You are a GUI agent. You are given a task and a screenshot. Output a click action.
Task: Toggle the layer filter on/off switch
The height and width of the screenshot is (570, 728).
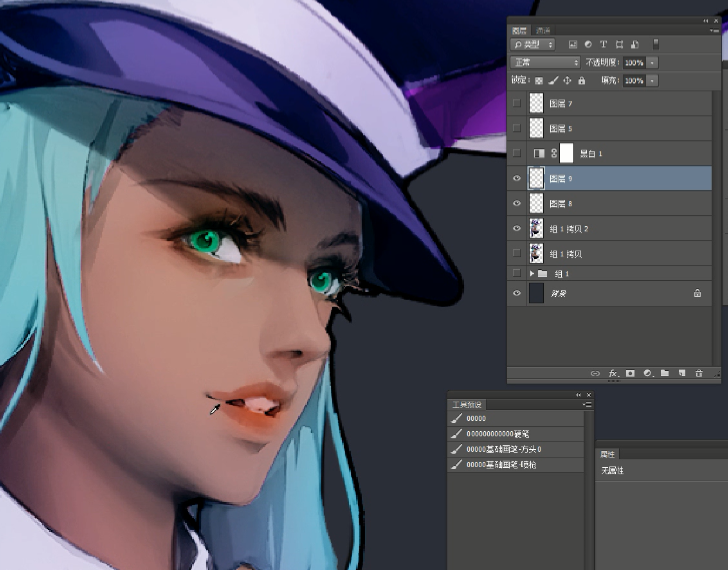655,44
